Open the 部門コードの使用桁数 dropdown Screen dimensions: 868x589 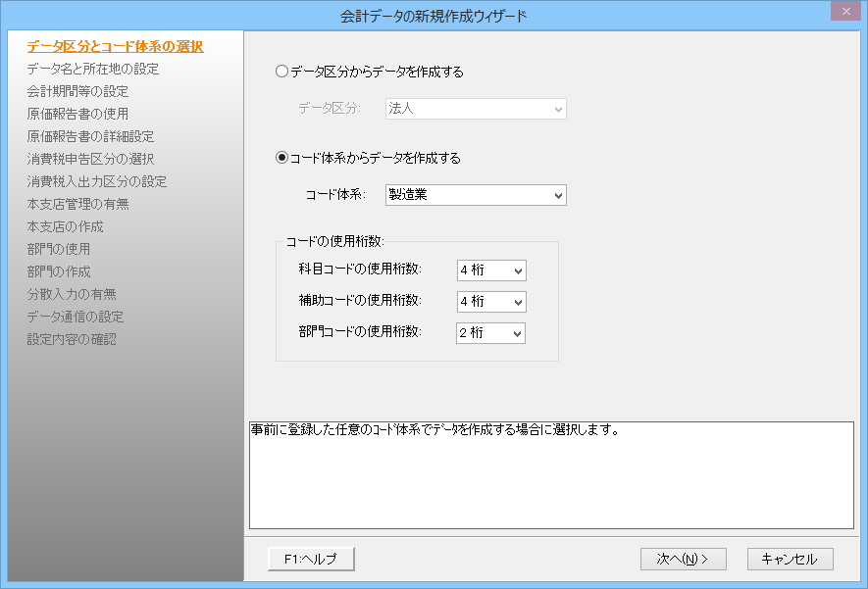point(491,333)
